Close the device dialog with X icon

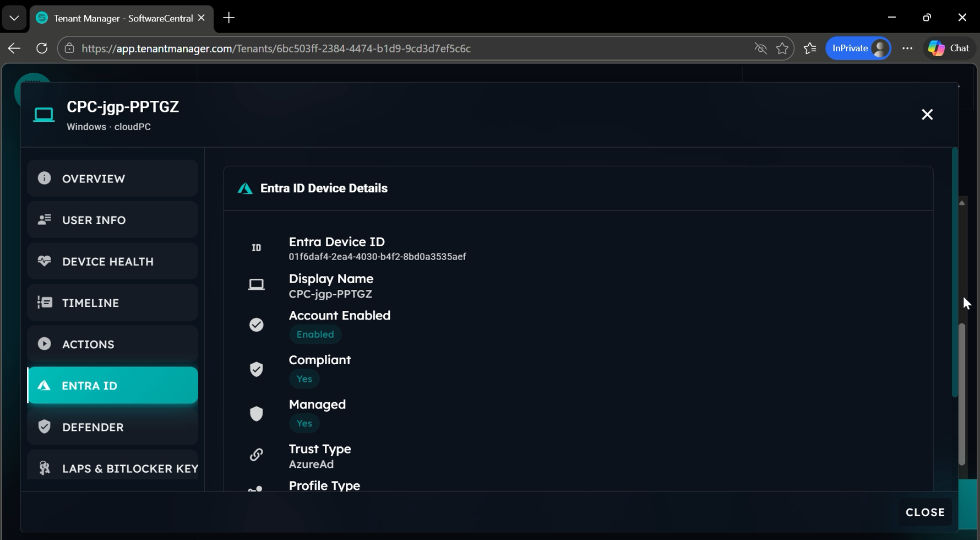[927, 115]
